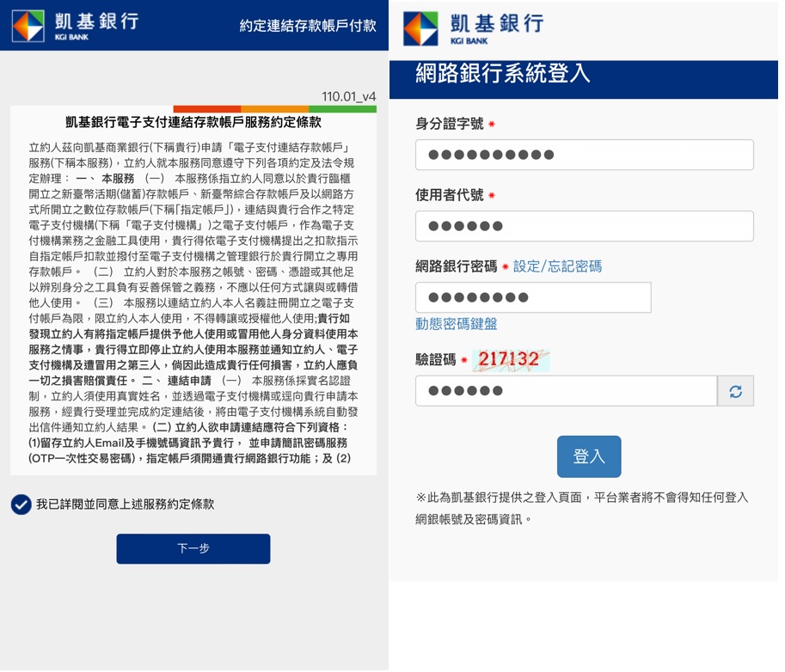This screenshot has height=672, width=785.
Task: Open the 設定/忘記密碼 link
Action: pos(557,266)
